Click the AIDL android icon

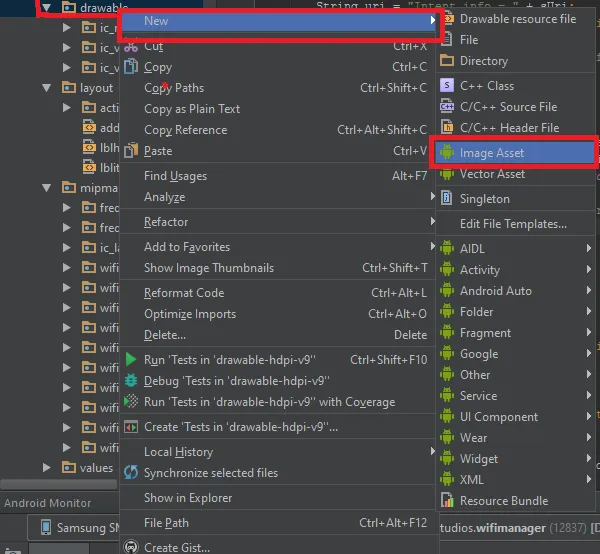(x=447, y=248)
